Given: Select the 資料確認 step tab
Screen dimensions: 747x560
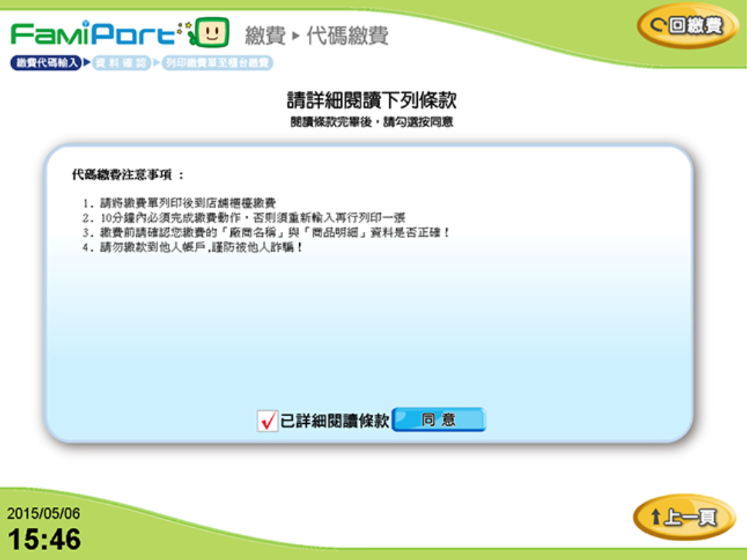Looking at the screenshot, I should click(x=122, y=64).
